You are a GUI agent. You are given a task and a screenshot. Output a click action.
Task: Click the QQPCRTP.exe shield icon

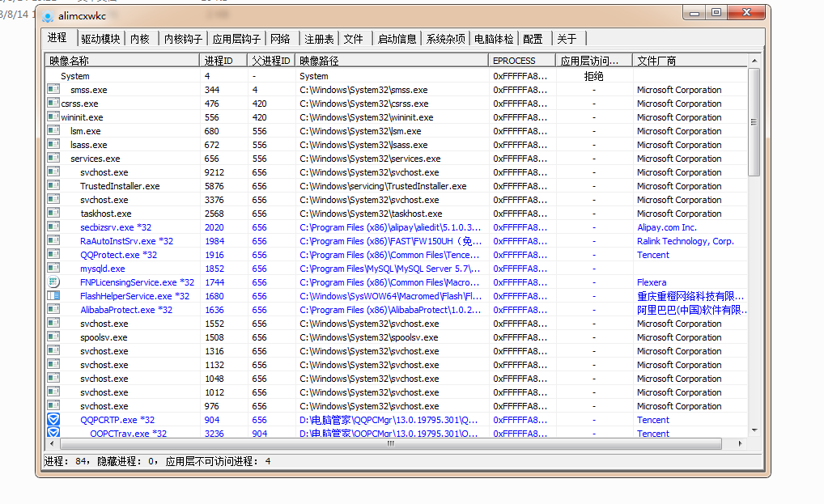(53, 419)
